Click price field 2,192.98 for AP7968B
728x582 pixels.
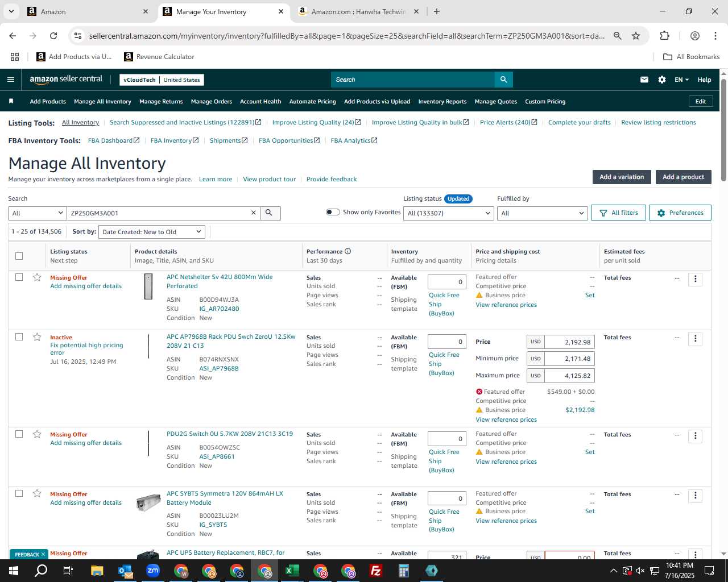[x=569, y=342]
